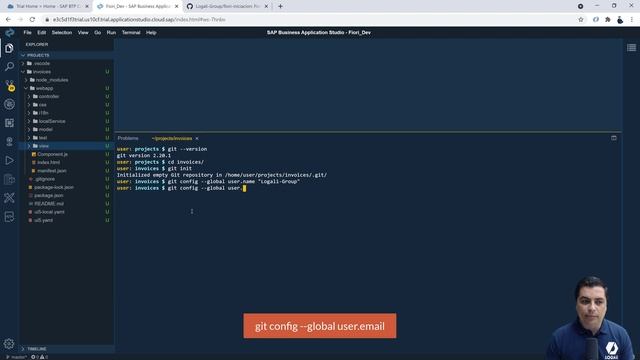Open Component.js file

(52, 154)
